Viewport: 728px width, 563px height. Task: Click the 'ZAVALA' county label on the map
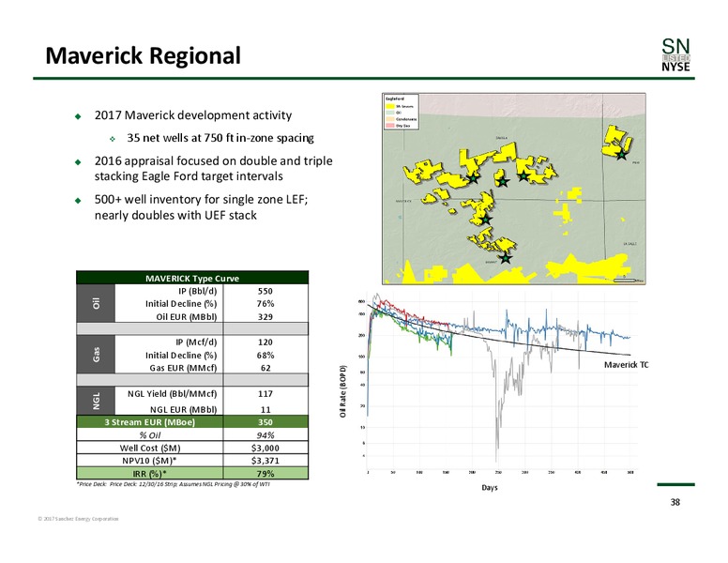502,138
